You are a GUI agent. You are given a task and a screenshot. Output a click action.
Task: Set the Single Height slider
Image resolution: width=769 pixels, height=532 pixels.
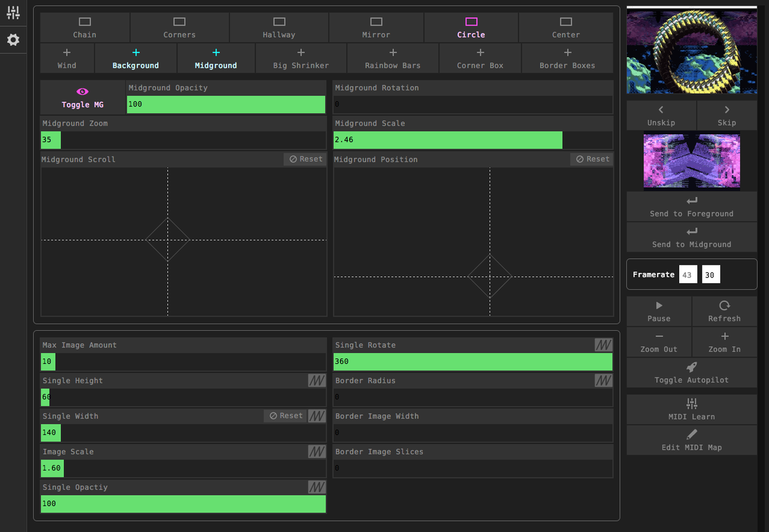(183, 397)
